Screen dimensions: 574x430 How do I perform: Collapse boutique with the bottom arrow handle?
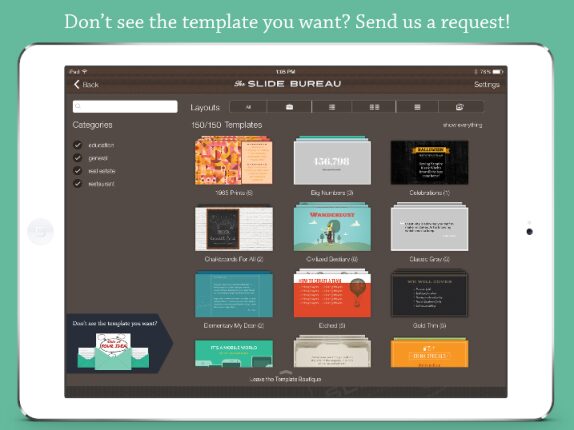pyautogui.click(x=286, y=372)
